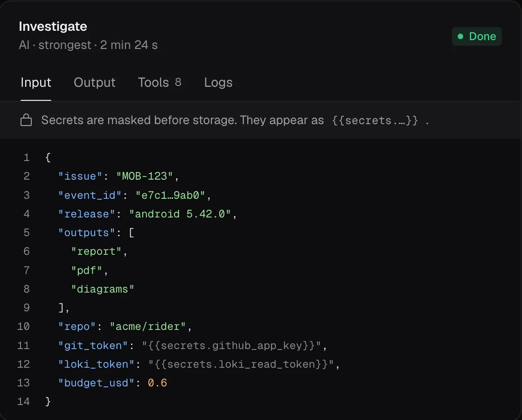The image size is (522, 420).
Task: Select the "diagrams" array entry
Action: [103, 289]
